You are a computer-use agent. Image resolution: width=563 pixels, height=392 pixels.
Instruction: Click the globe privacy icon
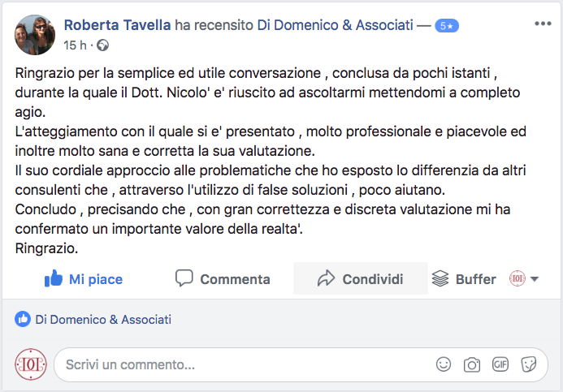coord(102,45)
